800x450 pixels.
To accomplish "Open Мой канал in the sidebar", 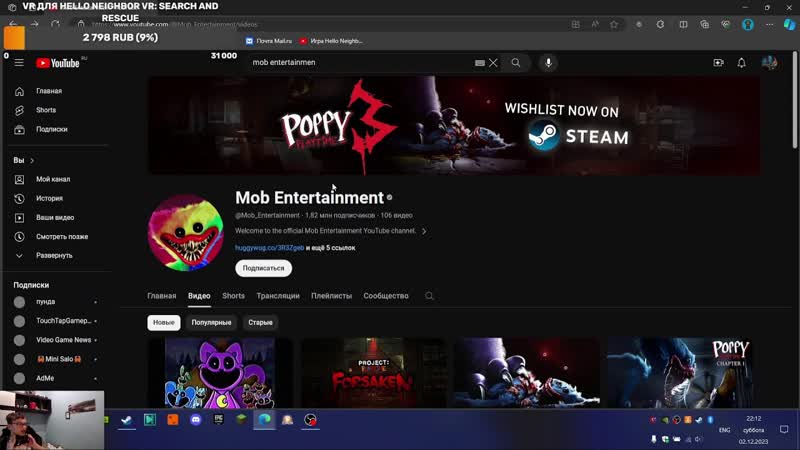I will point(53,179).
